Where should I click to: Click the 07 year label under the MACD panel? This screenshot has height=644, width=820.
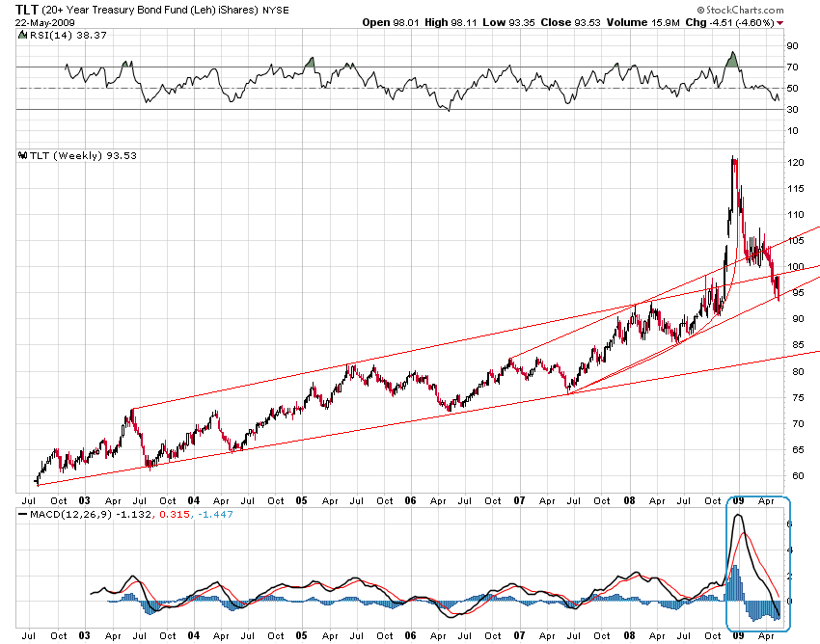click(519, 635)
